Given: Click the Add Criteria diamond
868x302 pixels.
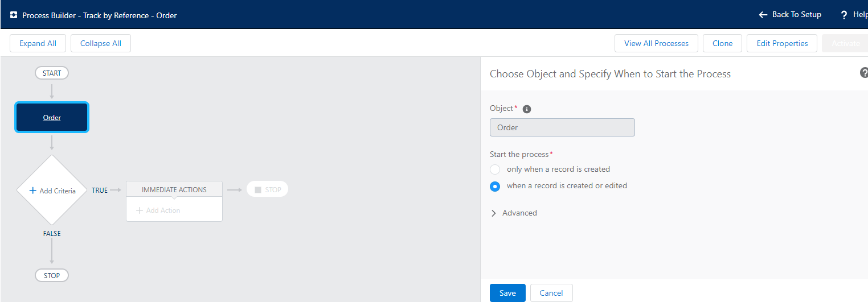Looking at the screenshot, I should [52, 191].
